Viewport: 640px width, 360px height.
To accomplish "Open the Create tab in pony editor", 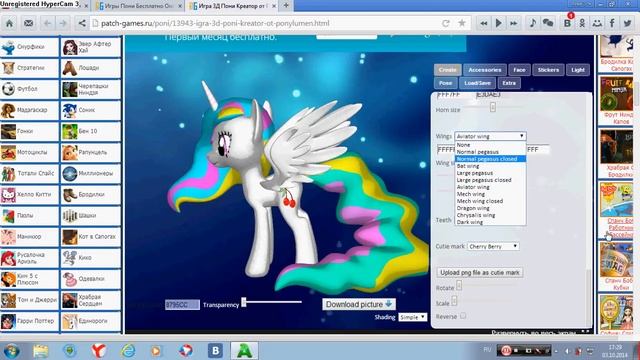I will pyautogui.click(x=447, y=70).
